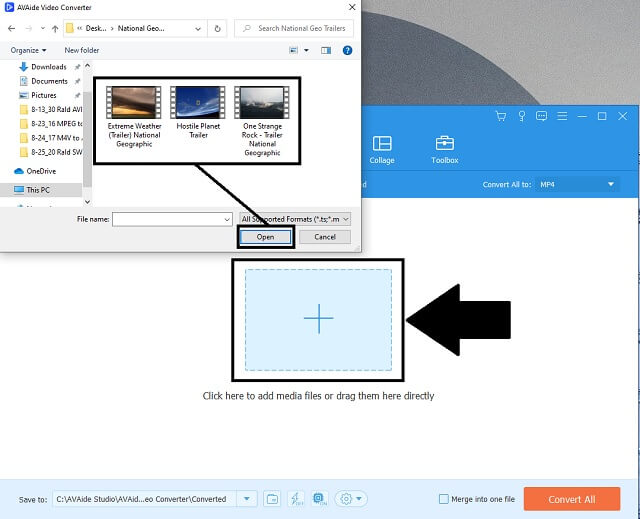Click the plus area to add media files
Image resolution: width=640 pixels, height=519 pixels.
click(318, 319)
